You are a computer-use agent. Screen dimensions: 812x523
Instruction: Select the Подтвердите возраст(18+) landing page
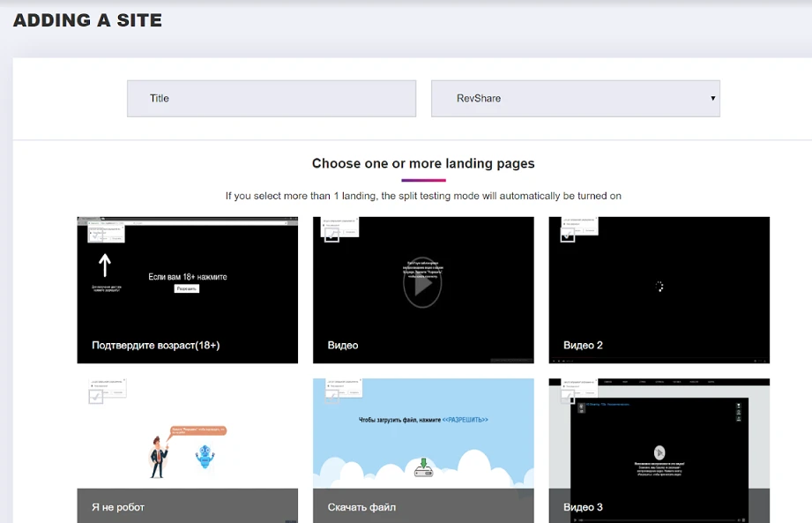[x=188, y=290]
